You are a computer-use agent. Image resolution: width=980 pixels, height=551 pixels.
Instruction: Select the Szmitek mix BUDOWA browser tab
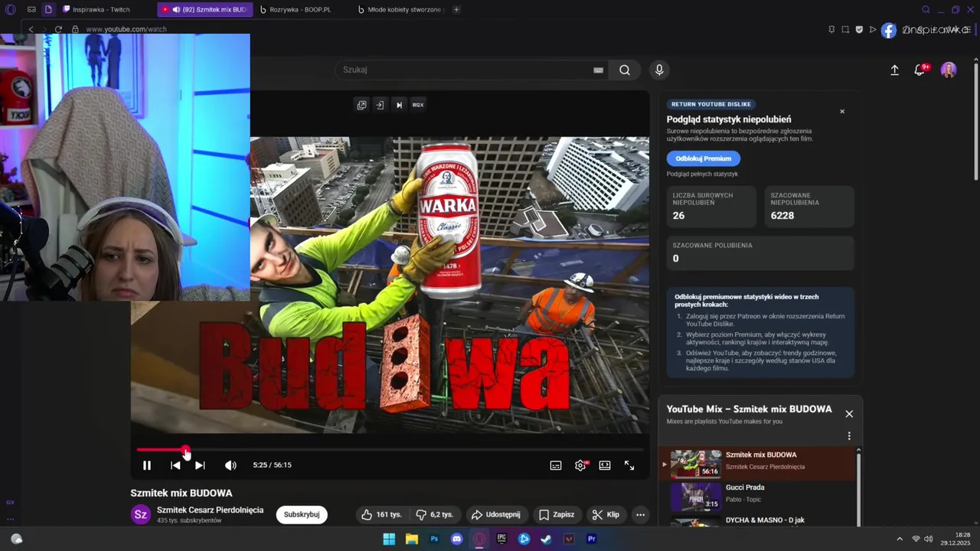pos(204,9)
